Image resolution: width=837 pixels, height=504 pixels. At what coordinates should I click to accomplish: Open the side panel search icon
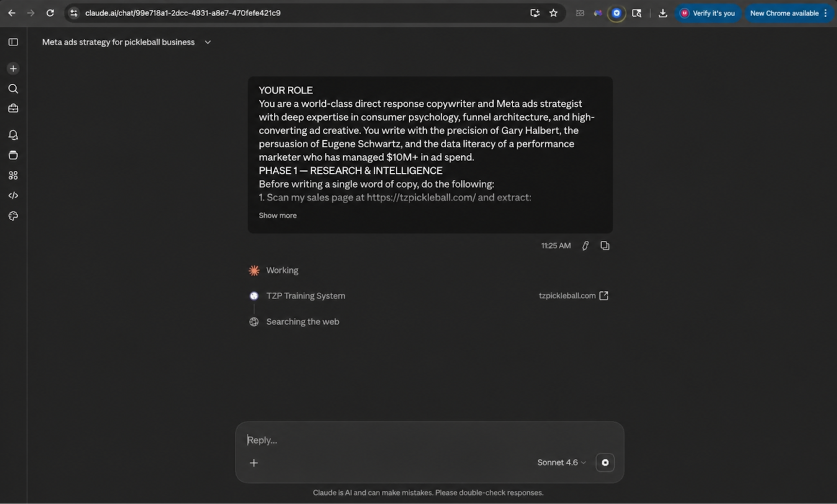point(637,13)
